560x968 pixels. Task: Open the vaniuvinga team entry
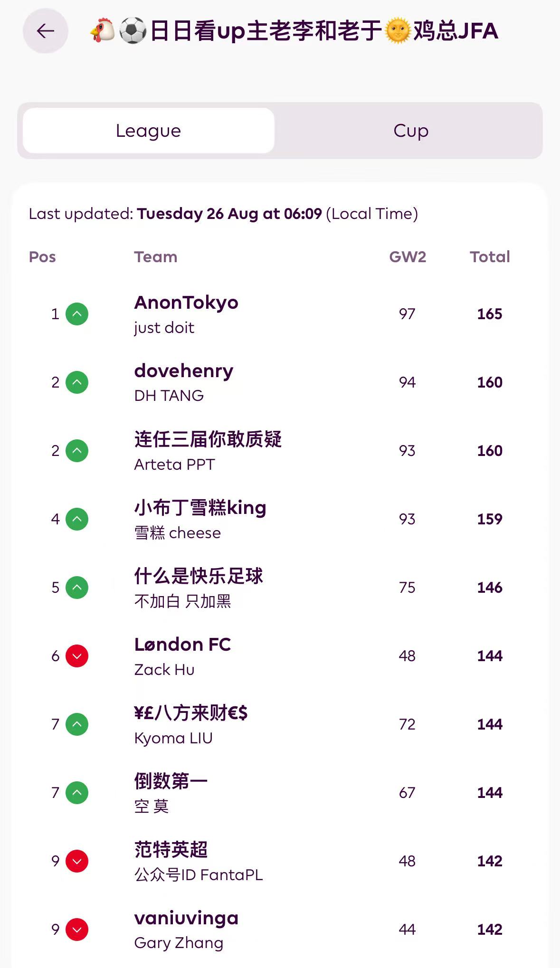[186, 919]
